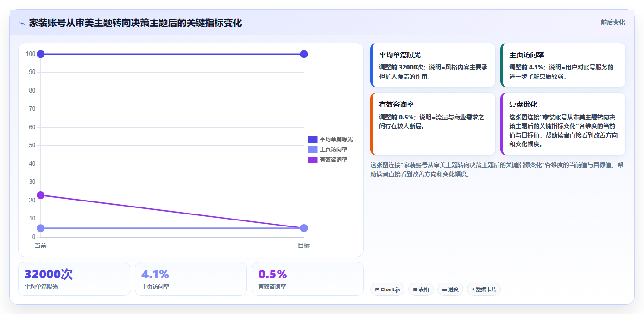
Task: Click the dashboard title 家装账号从审美主题转向决策主题后的关键指标变化
Action: click(x=135, y=23)
